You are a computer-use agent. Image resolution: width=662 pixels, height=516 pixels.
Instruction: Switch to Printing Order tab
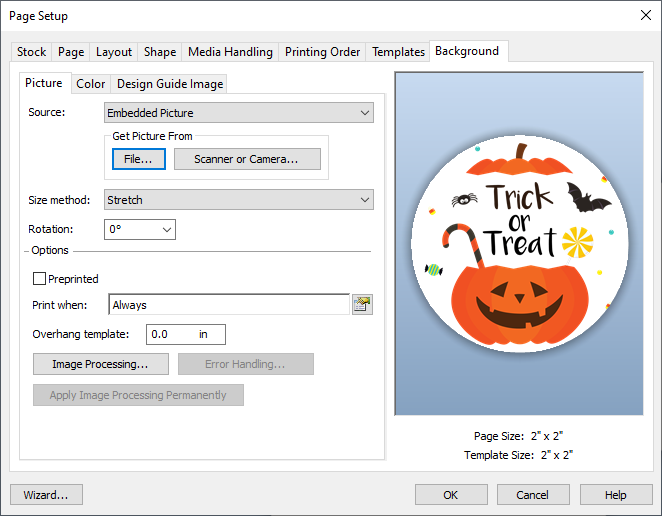click(x=322, y=52)
